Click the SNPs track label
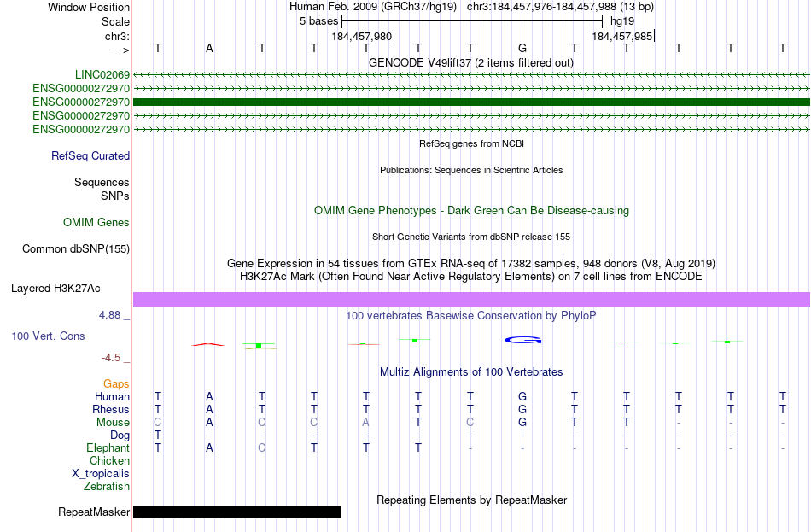Viewport: 811px width, 532px height. coord(115,196)
